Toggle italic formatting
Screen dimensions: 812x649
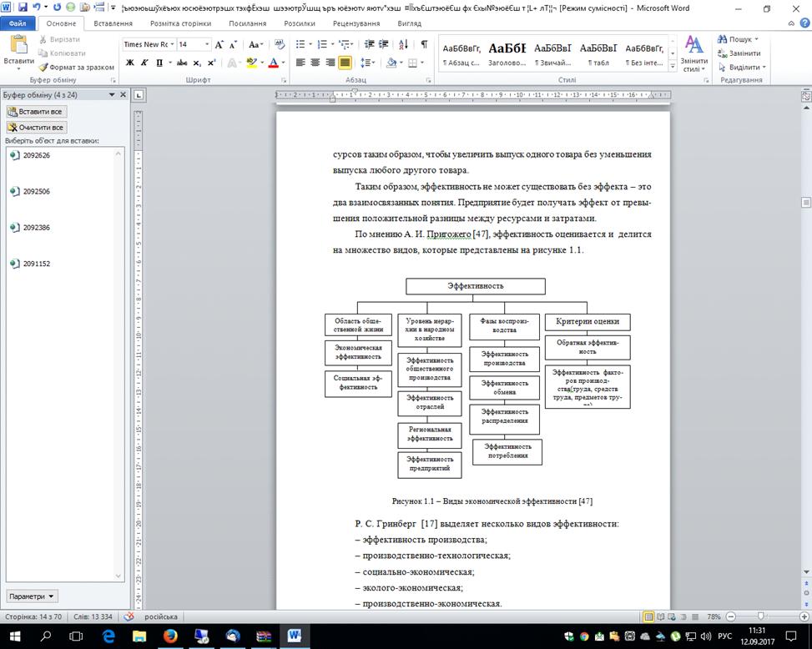pyautogui.click(x=144, y=63)
